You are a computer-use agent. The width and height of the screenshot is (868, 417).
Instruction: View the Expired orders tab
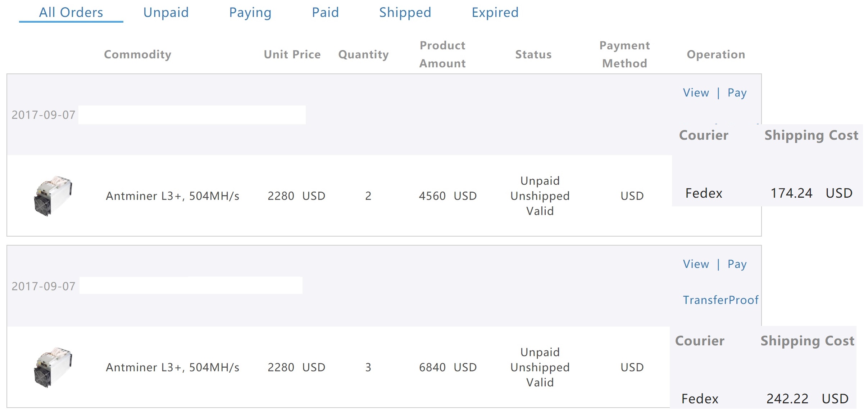(495, 13)
